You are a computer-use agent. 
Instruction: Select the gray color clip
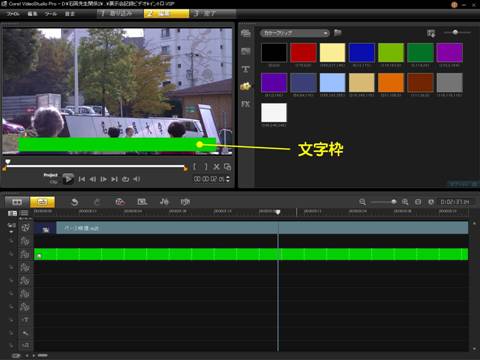pyautogui.click(x=450, y=82)
